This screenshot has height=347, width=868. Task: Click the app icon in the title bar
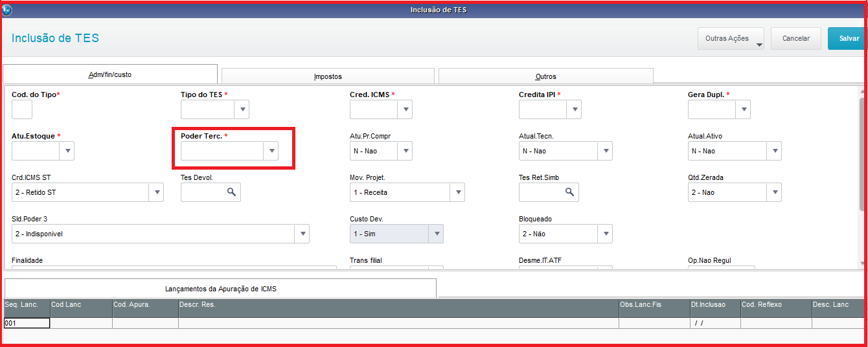8,10
